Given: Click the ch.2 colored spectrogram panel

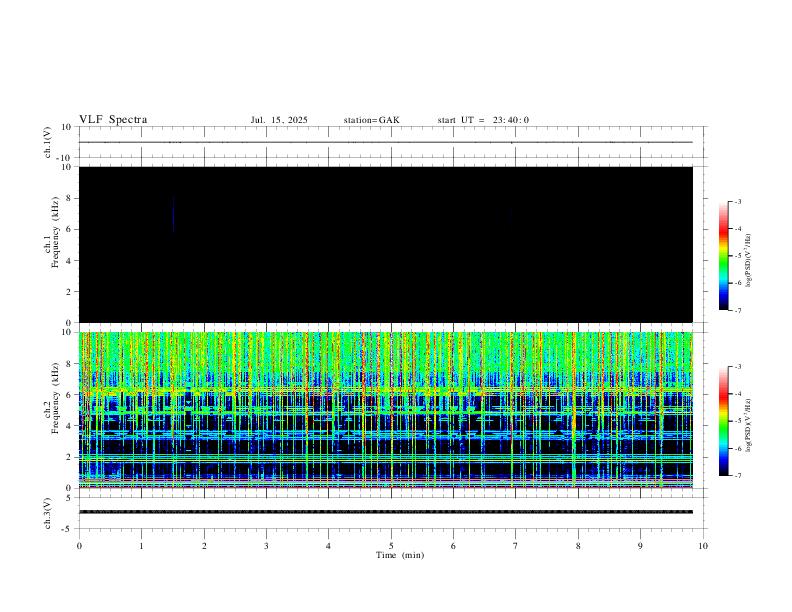Looking at the screenshot, I should pyautogui.click(x=386, y=410).
